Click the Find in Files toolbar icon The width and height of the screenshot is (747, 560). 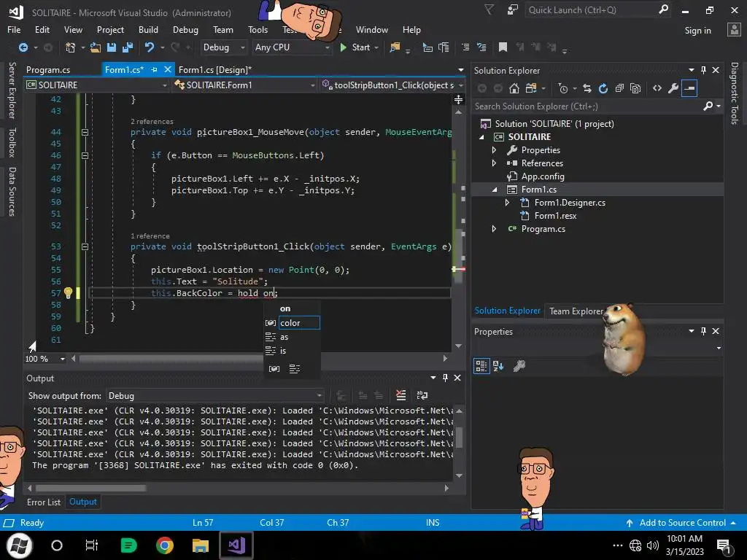[x=395, y=47]
